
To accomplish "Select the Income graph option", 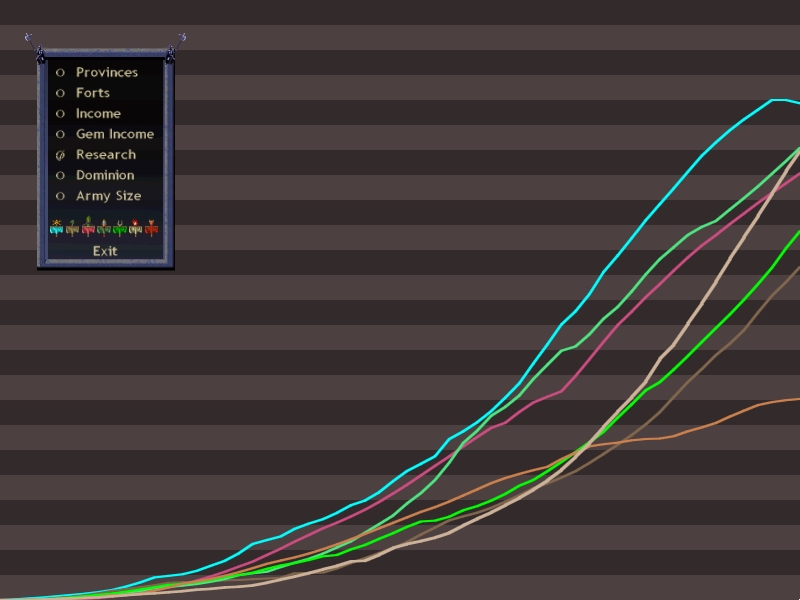I will tap(88, 113).
